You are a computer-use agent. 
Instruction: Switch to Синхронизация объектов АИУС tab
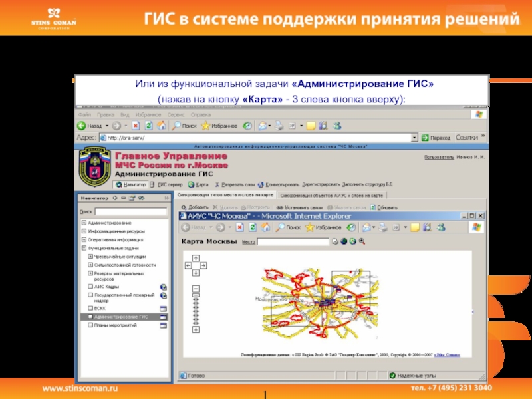[x=331, y=196]
